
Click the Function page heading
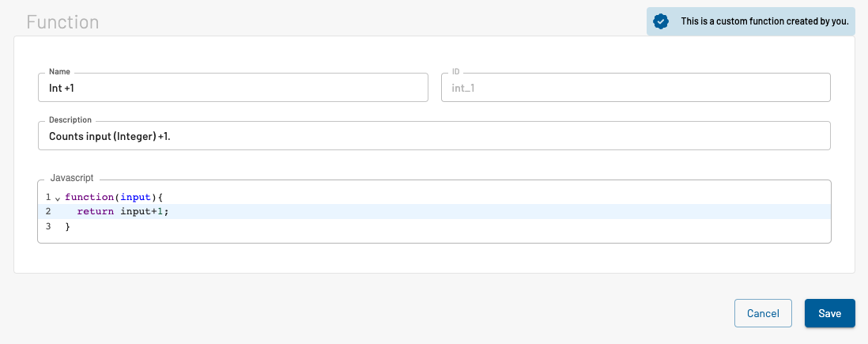click(62, 22)
